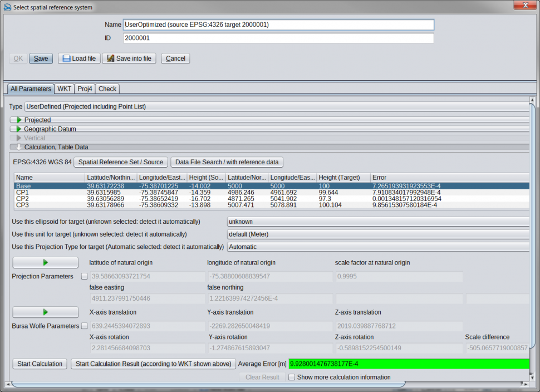Viewport: 540px width, 392px height.
Task: Enable the Projection Parameters checkbox
Action: coord(85,276)
